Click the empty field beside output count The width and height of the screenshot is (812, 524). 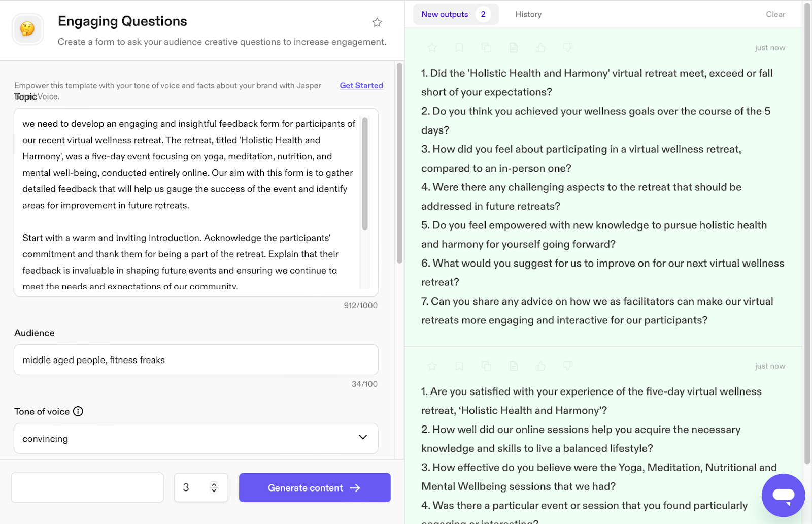87,487
